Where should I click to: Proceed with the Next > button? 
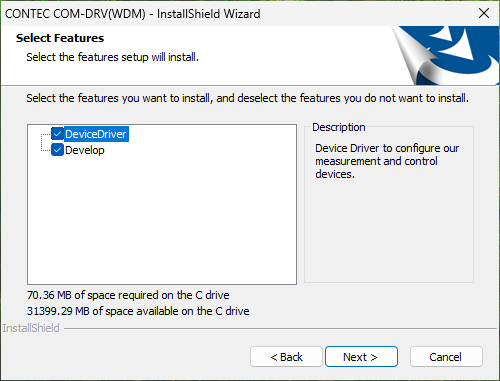(x=361, y=357)
